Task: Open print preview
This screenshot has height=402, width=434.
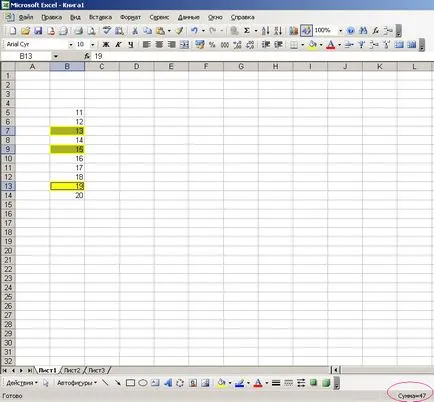Action: [91, 31]
